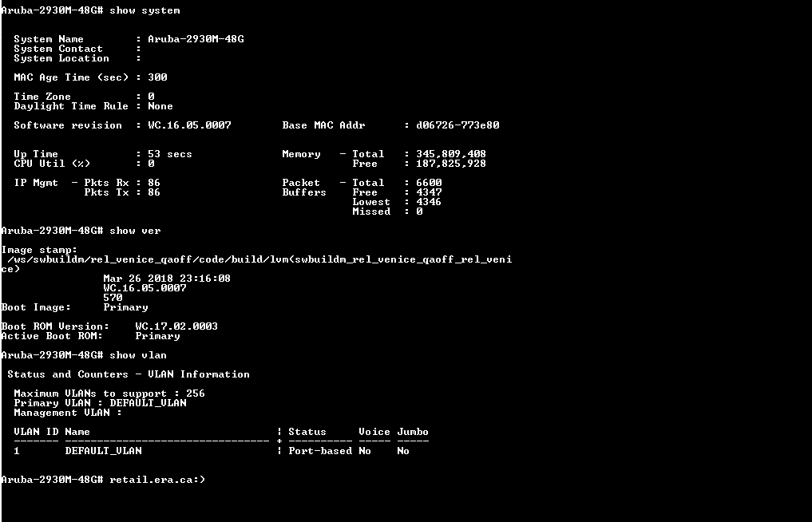Click the 'Status and Counters - VLAN Information' heading

[x=129, y=374]
